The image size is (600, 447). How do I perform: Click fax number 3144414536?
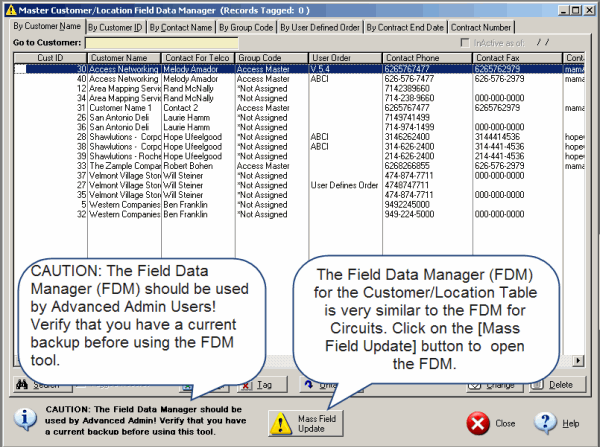pos(497,137)
